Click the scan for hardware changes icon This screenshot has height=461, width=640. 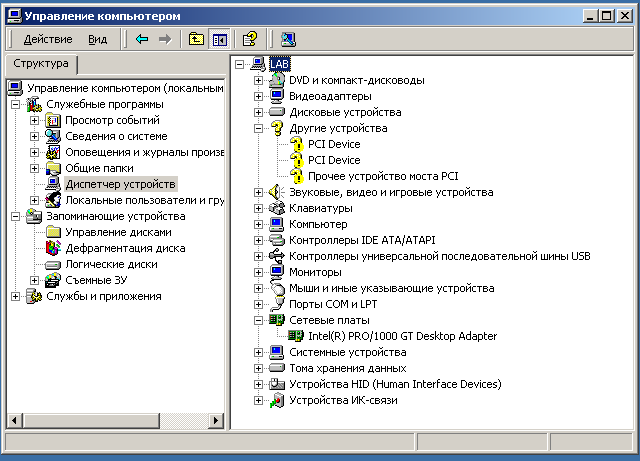[x=288, y=39]
